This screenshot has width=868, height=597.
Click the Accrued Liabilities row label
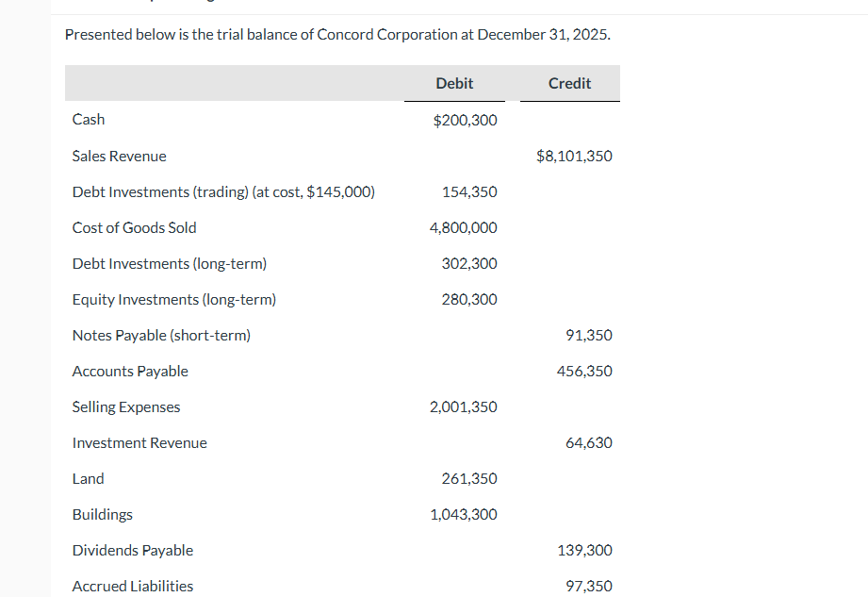pos(133,586)
